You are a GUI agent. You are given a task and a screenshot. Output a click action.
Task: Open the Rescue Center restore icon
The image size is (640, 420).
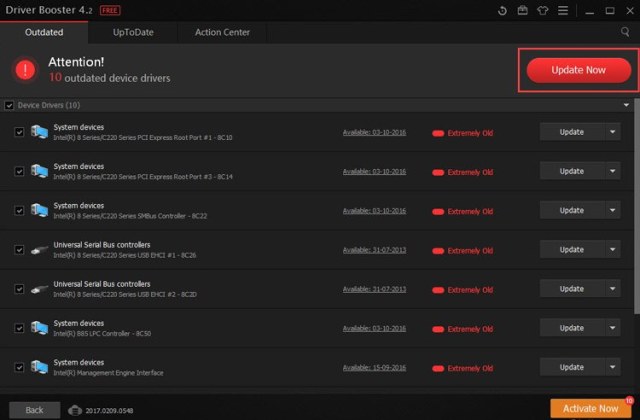[x=502, y=11]
